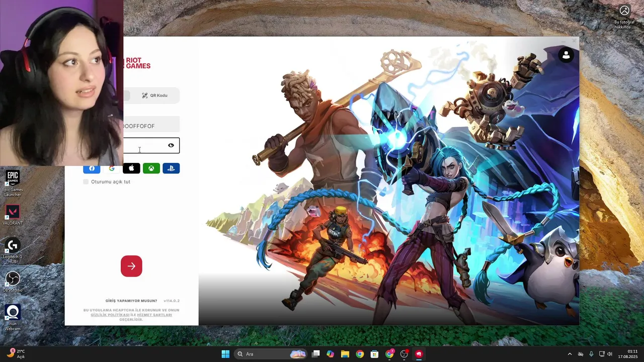
Task: Open Task View on taskbar
Action: 315,354
